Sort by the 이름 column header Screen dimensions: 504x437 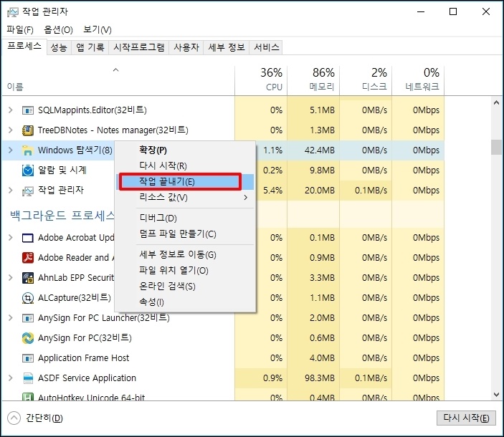point(118,80)
